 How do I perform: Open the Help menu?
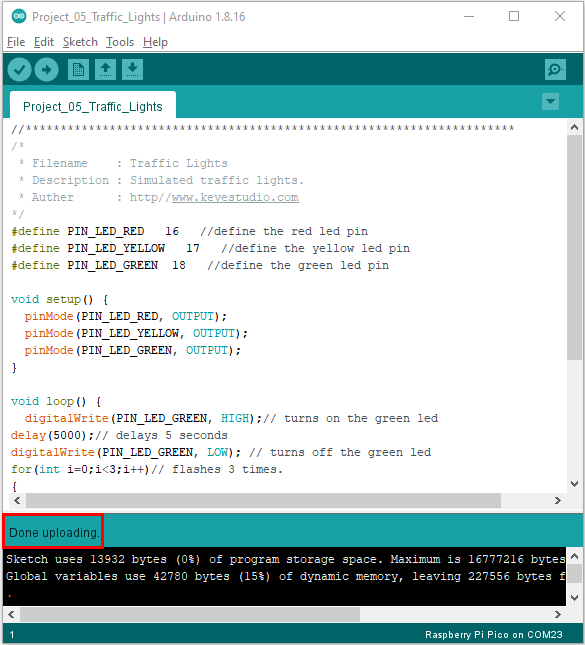click(155, 42)
